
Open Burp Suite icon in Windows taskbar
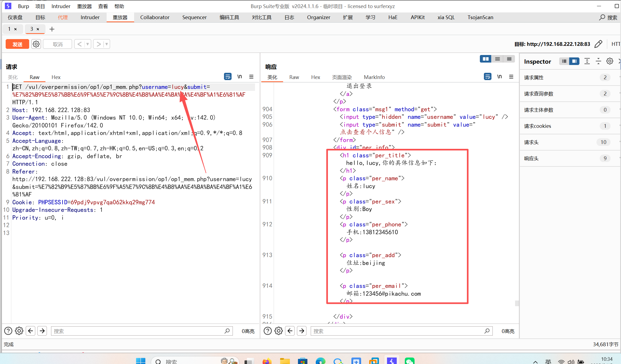point(391,361)
